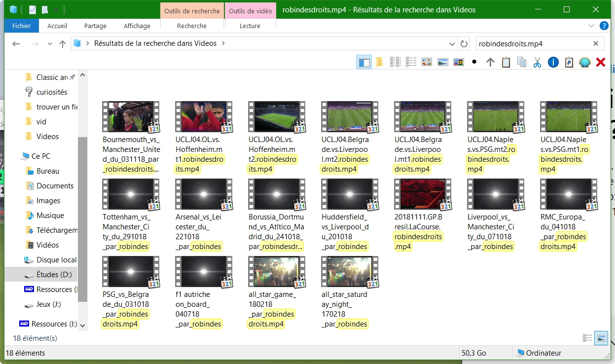Click the yellow folder icon in toolbar
The width and height of the screenshot is (615, 364).
379,62
